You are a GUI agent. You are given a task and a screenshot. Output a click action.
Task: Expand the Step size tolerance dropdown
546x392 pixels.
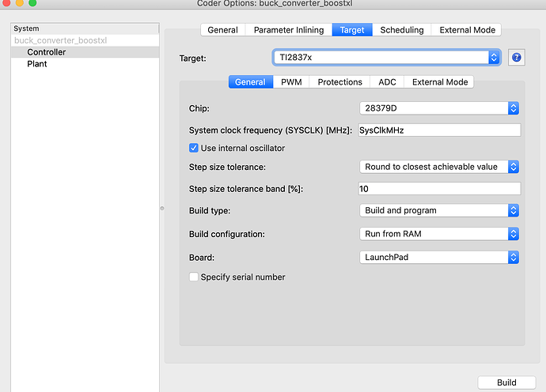coord(439,168)
